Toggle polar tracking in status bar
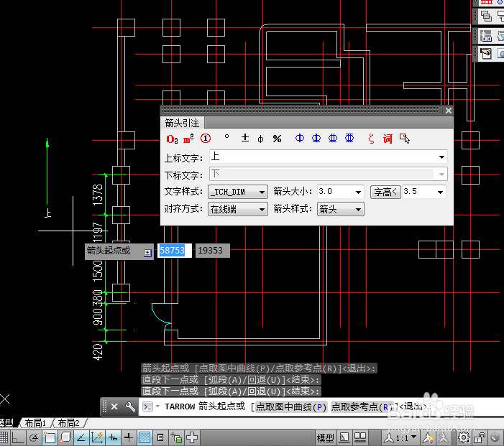This screenshot has width=504, height=446. tap(33, 437)
